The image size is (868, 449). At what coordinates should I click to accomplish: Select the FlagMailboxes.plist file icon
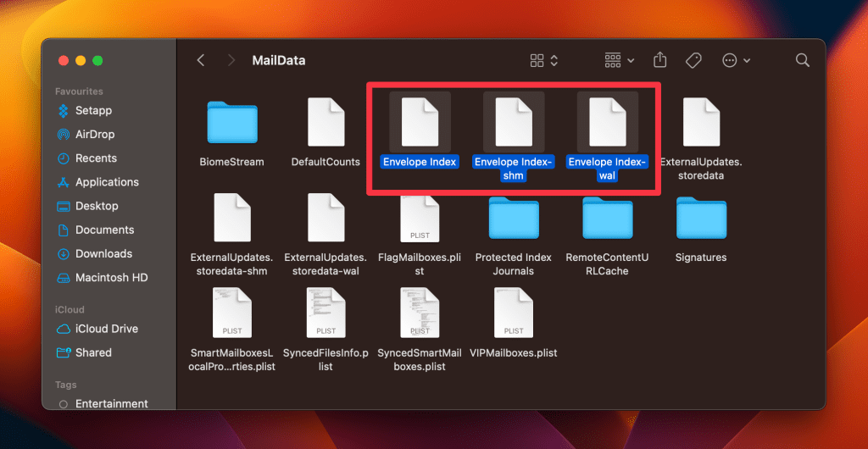tap(420, 218)
